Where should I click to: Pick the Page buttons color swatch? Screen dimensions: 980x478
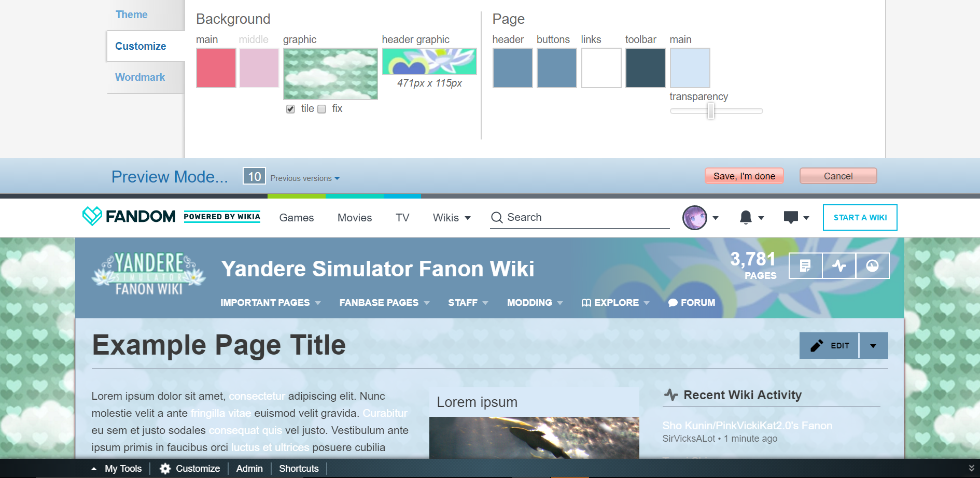557,68
